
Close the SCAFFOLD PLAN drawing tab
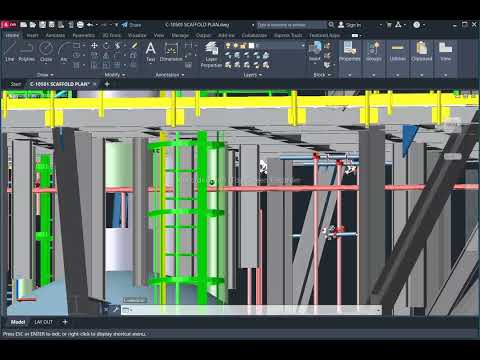pyautogui.click(x=95, y=84)
